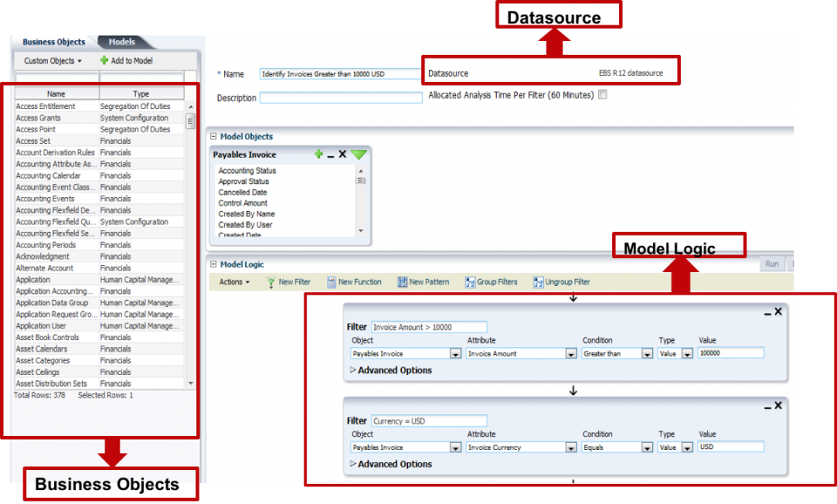837x504 pixels.
Task: Open the New Function tool
Action: (x=354, y=281)
